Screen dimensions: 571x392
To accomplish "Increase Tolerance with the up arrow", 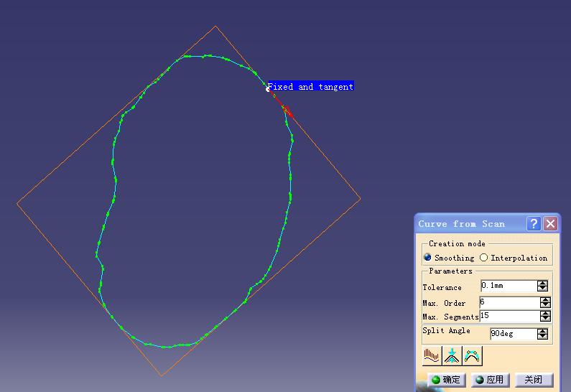I will pyautogui.click(x=542, y=283).
